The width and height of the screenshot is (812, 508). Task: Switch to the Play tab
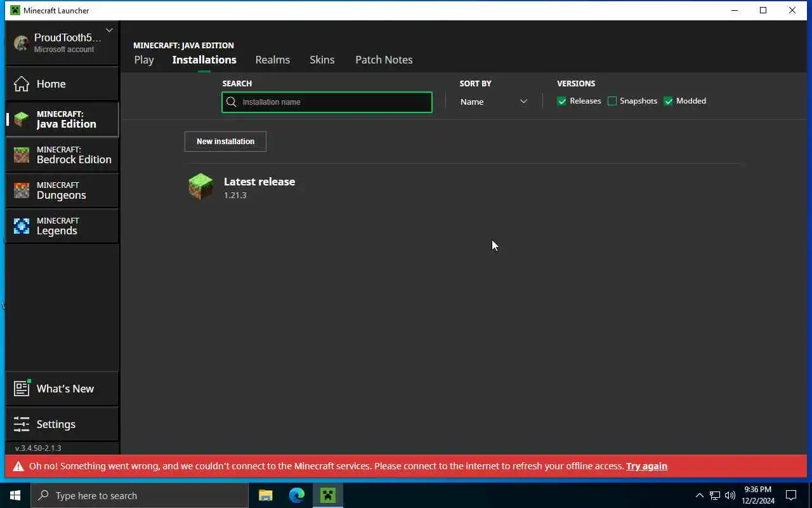[144, 60]
